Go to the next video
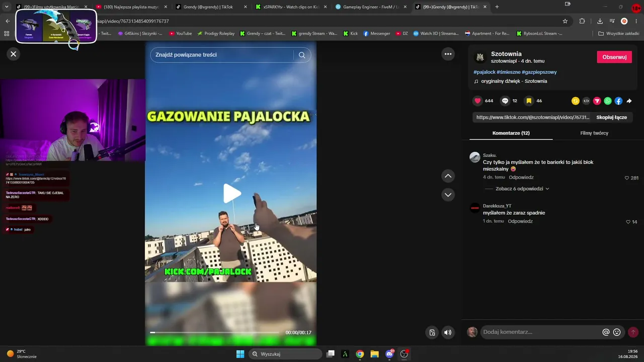This screenshot has width=644, height=362. tap(448, 195)
